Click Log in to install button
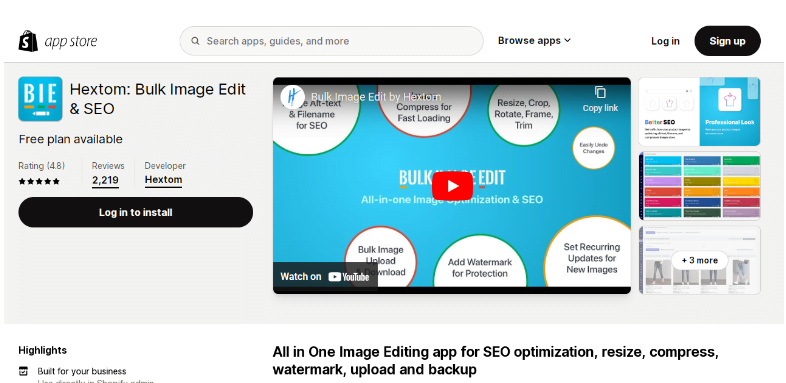Viewport: 786px width, 383px height. tap(135, 212)
